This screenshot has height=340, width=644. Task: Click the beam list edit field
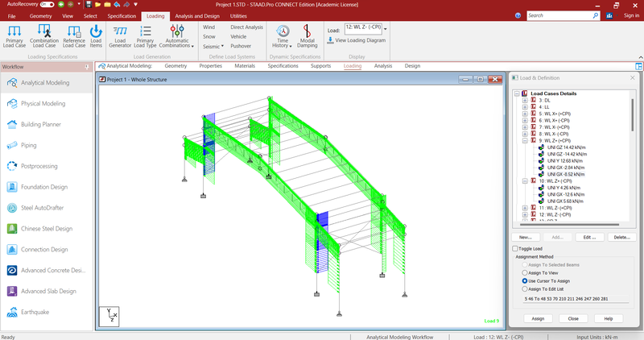pyautogui.click(x=576, y=299)
